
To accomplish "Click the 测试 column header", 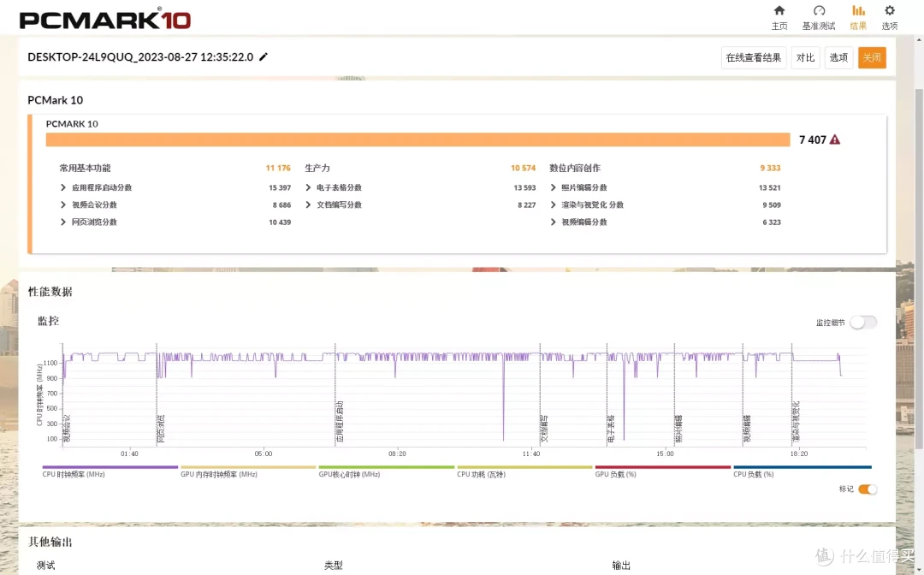I will [x=45, y=566].
